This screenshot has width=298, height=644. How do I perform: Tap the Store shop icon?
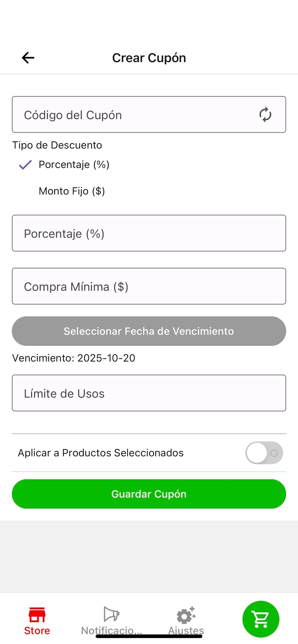point(37,615)
